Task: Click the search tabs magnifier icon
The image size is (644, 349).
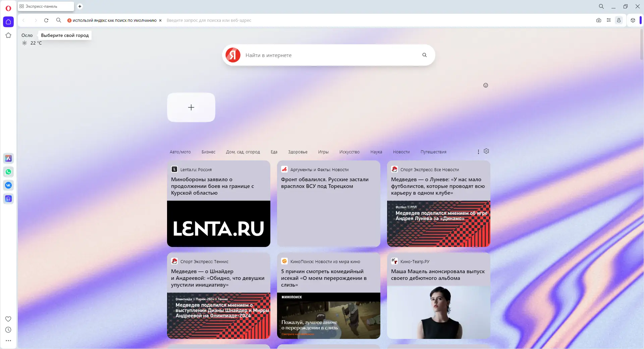Action: [x=601, y=6]
